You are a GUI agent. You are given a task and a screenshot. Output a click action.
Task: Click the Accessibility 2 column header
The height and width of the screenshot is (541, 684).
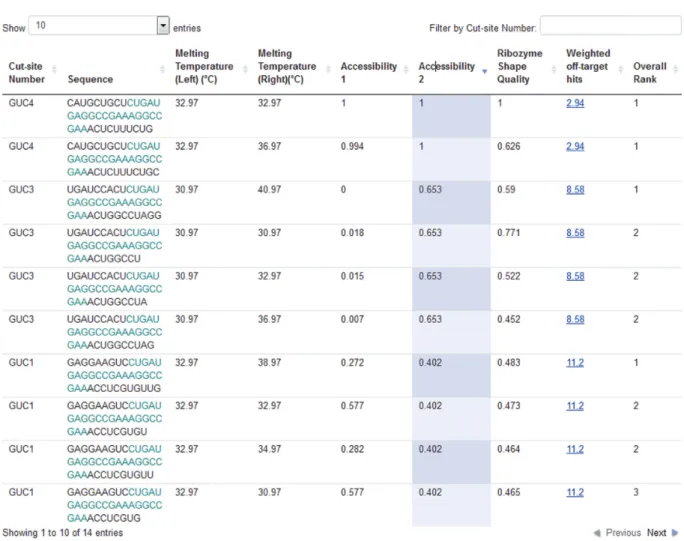(x=447, y=73)
